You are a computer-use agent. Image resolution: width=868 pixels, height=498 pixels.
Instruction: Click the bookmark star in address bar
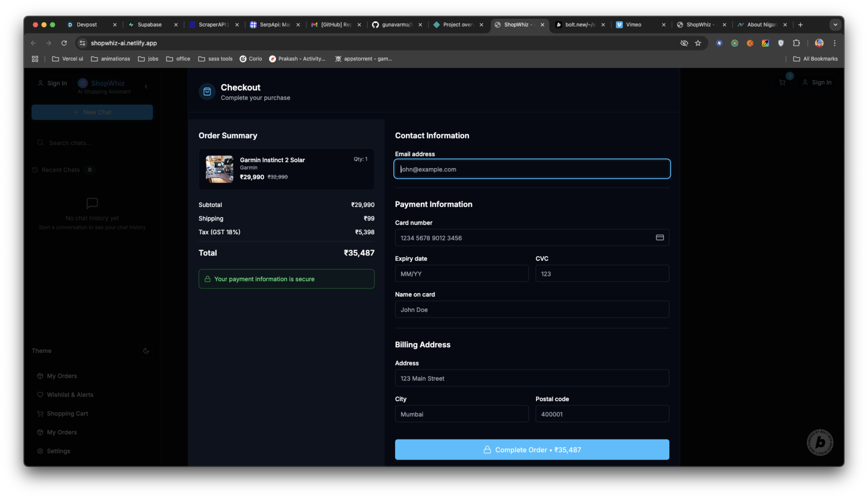pyautogui.click(x=698, y=43)
